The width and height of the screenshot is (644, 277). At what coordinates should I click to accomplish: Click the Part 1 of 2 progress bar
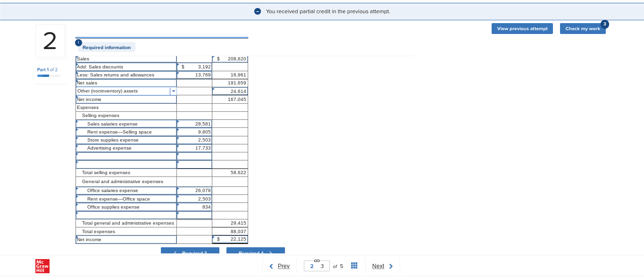(49, 76)
